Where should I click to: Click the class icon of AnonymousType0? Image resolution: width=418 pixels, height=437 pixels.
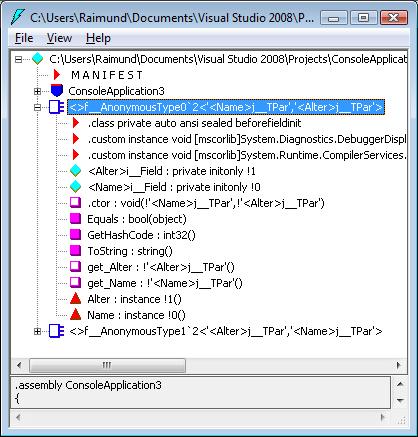pyautogui.click(x=56, y=107)
